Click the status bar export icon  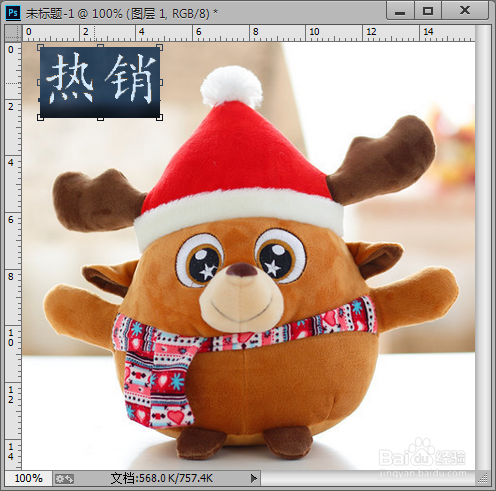pos(64,479)
